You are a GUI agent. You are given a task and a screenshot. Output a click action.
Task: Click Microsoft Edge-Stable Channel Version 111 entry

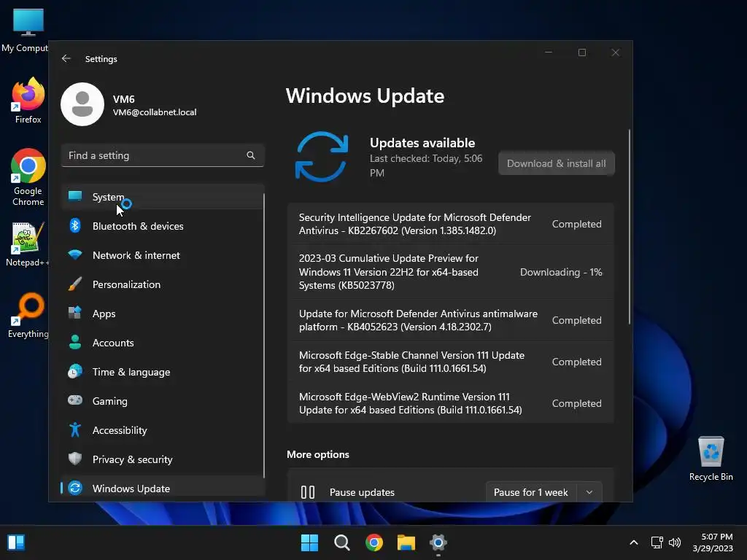[451, 362]
